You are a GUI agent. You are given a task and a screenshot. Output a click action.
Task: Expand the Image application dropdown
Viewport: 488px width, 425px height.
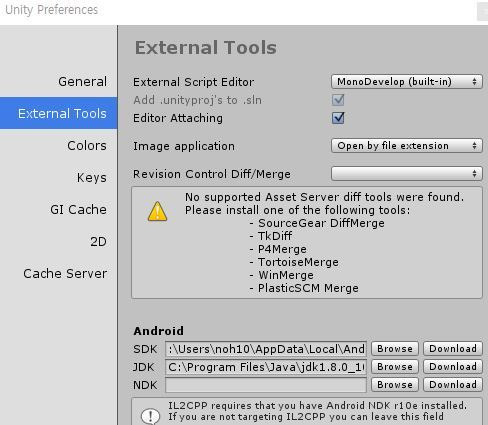point(407,146)
